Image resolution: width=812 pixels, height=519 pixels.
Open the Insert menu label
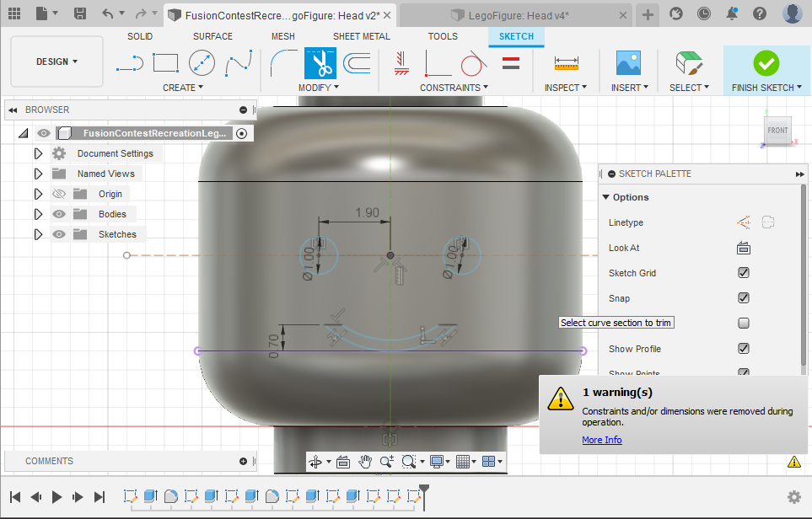coord(629,88)
